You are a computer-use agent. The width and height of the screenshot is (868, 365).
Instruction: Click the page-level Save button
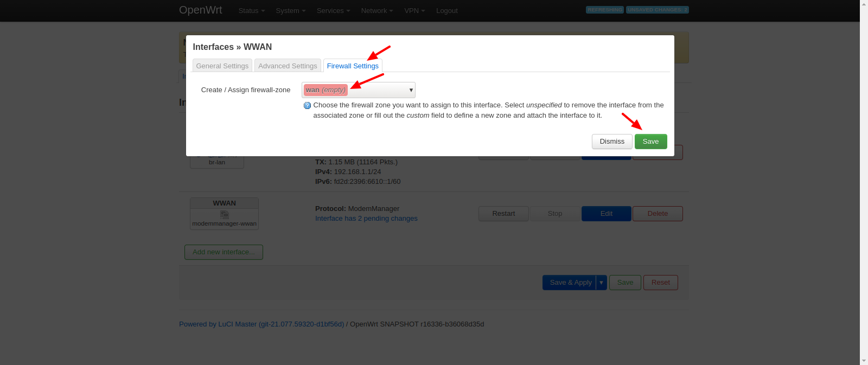(x=625, y=283)
